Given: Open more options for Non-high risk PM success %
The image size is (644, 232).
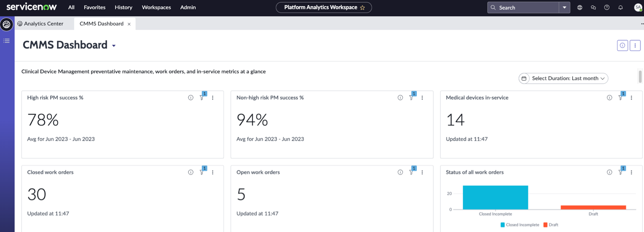Looking at the screenshot, I should pos(422,98).
